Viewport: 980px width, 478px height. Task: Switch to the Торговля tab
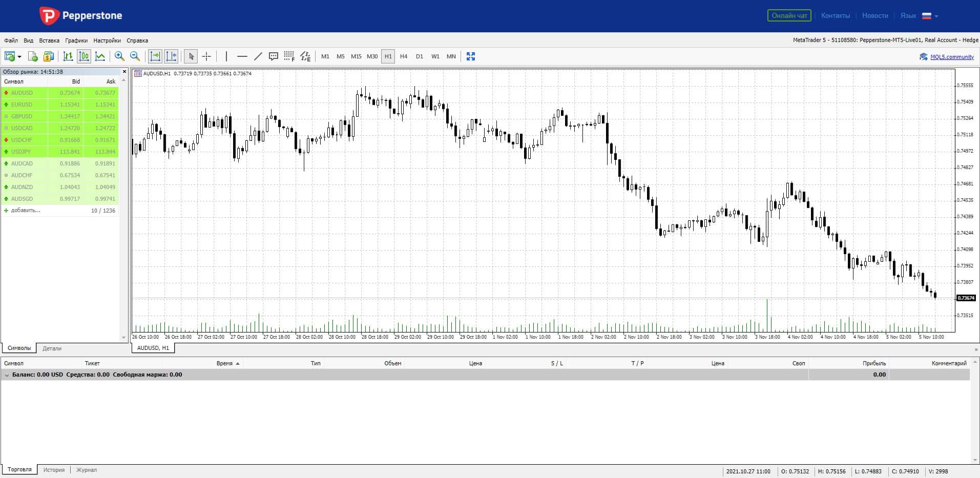(19, 469)
